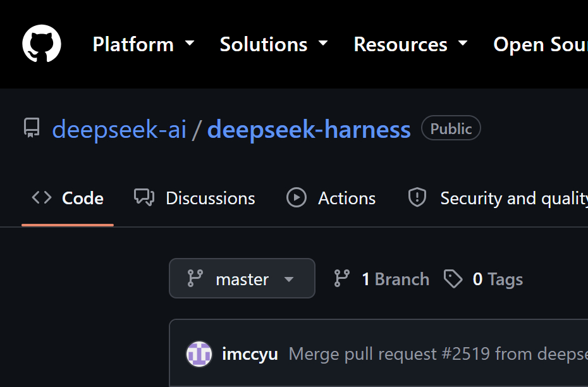Open the Actions tab
Viewport: 588px width, 387px height.
[x=331, y=198]
